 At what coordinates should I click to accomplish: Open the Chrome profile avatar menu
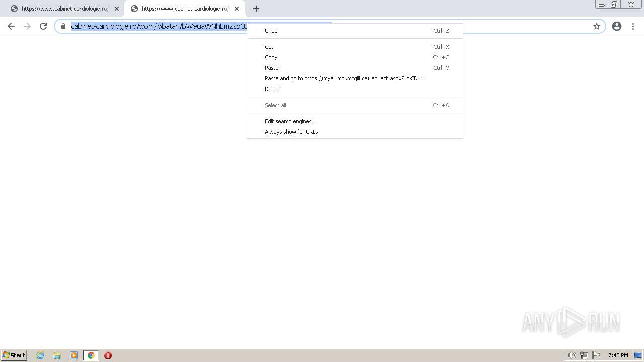[617, 26]
